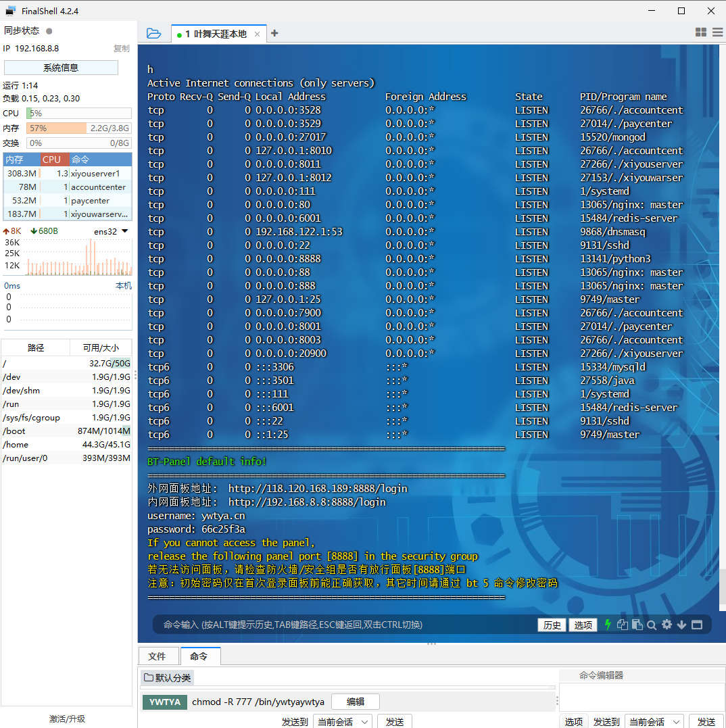
Task: Click the 15520/mongod process entry
Action: tap(612, 137)
